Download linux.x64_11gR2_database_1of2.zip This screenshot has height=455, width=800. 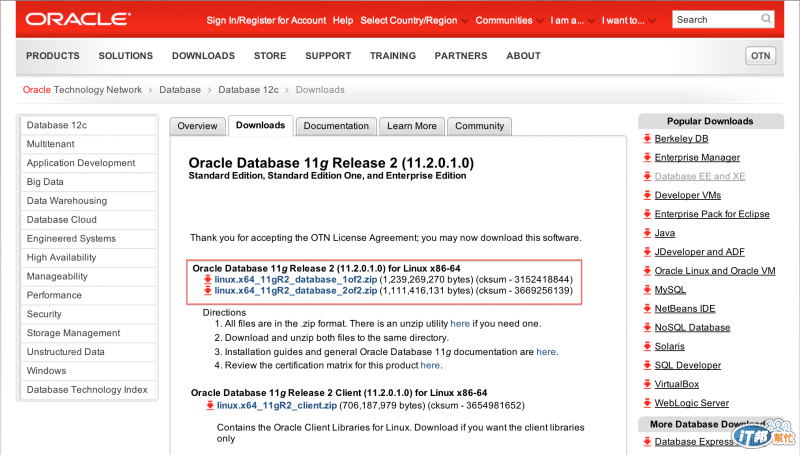coord(295,279)
